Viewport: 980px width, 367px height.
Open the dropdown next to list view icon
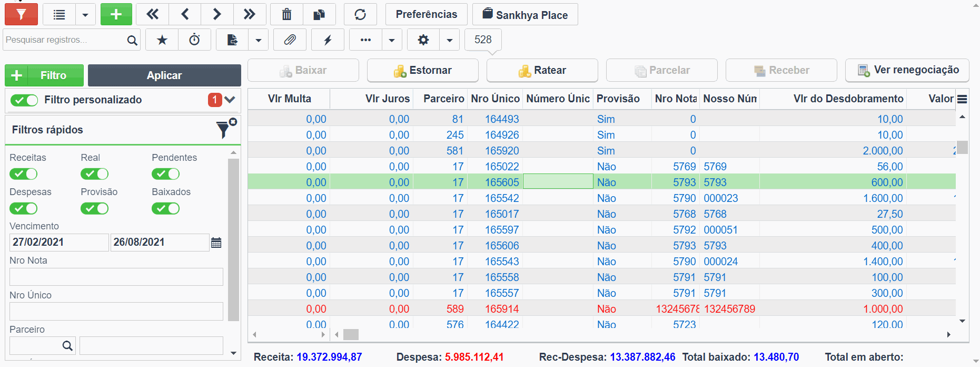pos(85,14)
